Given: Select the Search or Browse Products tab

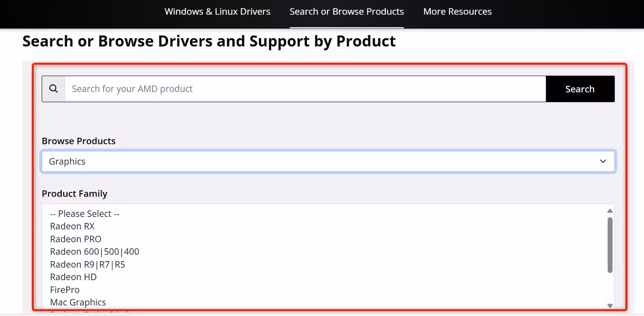Looking at the screenshot, I should pyautogui.click(x=347, y=12).
